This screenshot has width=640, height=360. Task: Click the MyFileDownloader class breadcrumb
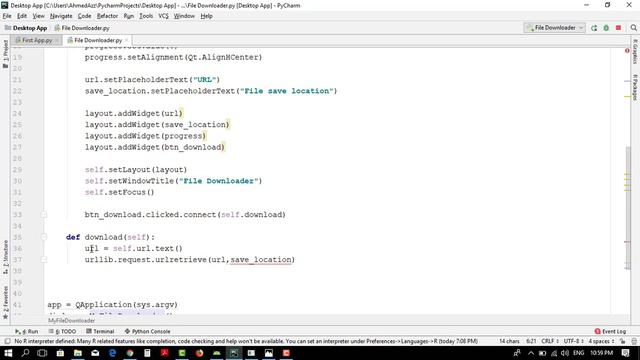click(71, 321)
